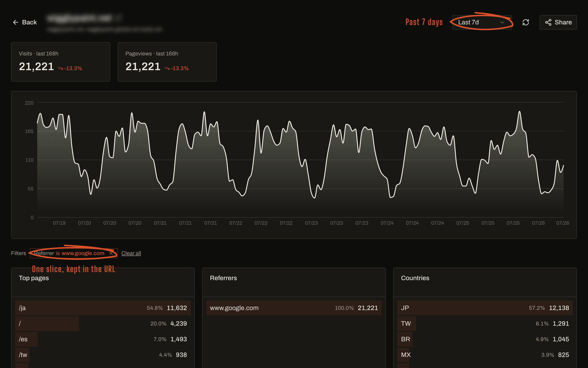Filter by country BR row
588x368 pixels.
click(x=485, y=339)
